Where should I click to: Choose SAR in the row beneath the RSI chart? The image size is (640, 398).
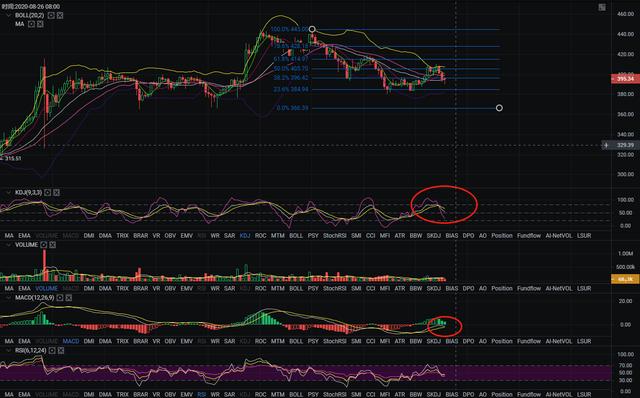pyautogui.click(x=229, y=394)
